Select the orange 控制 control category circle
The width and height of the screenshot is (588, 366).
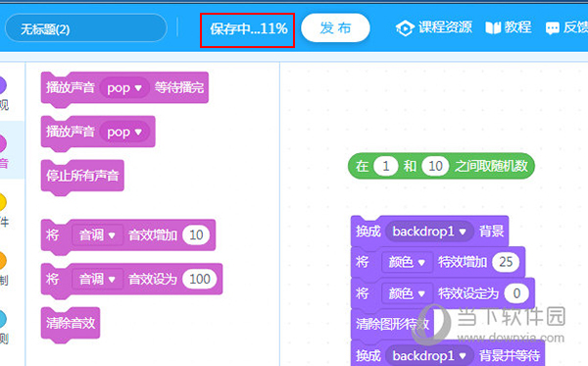2,261
